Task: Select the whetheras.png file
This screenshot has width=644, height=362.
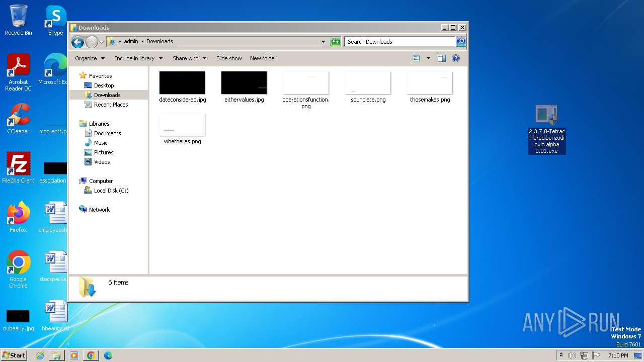Action: 182,129
